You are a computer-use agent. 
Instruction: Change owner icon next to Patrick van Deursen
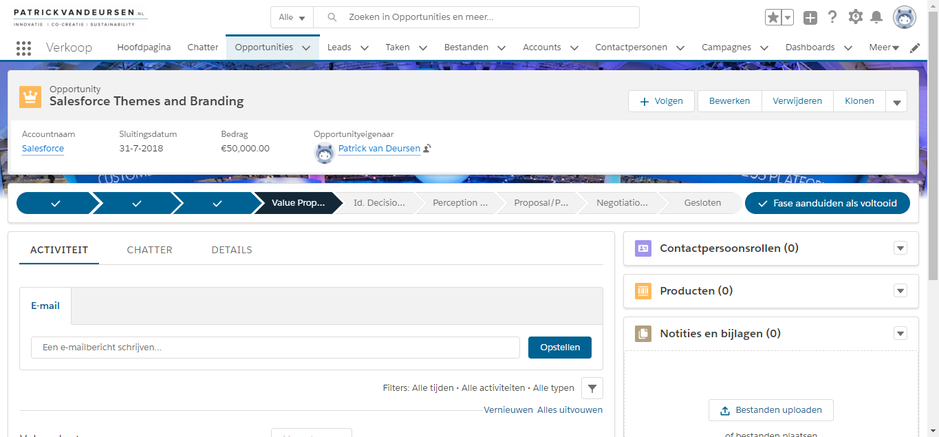tap(428, 148)
